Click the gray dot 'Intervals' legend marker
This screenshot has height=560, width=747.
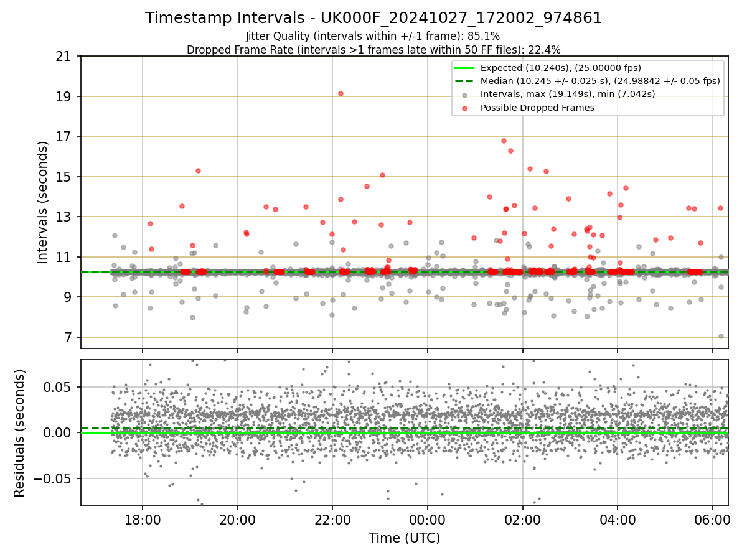464,95
